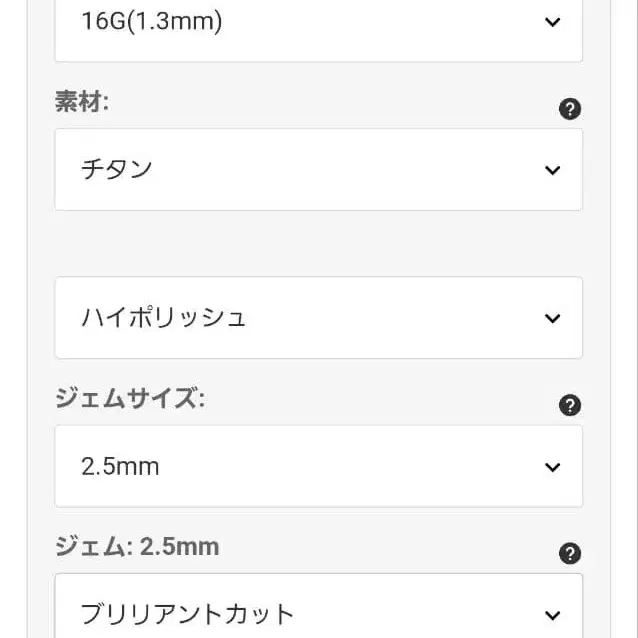Click the empty gray gap above ハイポリッシュ box
This screenshot has height=638, width=638.
pyautogui.click(x=319, y=244)
